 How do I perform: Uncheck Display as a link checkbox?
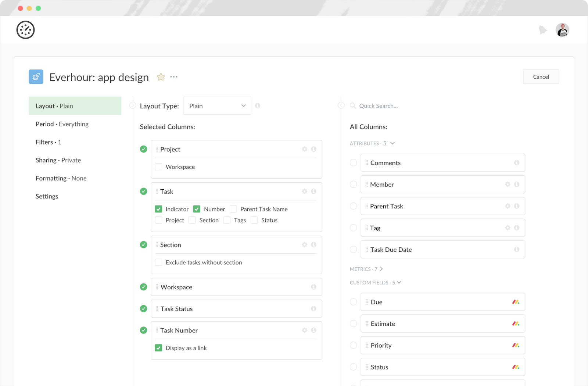click(x=158, y=348)
